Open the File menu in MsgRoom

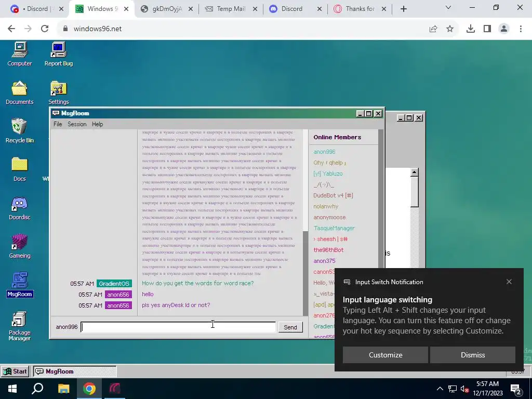pos(58,124)
